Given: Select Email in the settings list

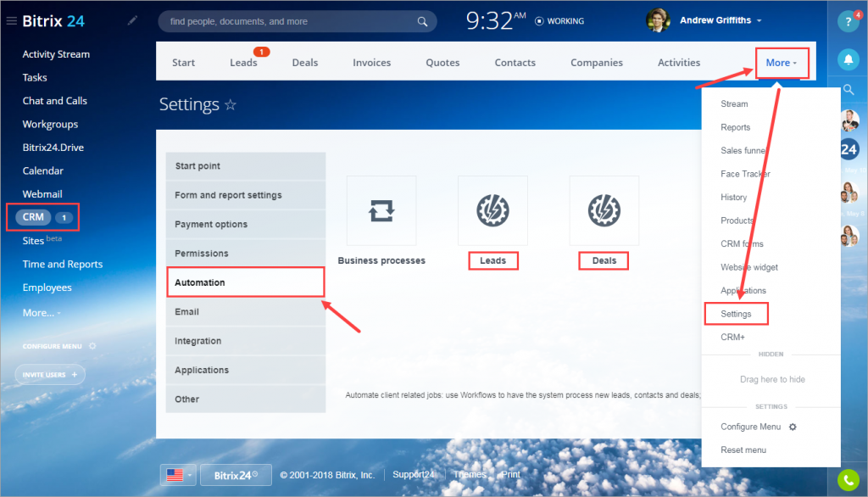Looking at the screenshot, I should (246, 312).
